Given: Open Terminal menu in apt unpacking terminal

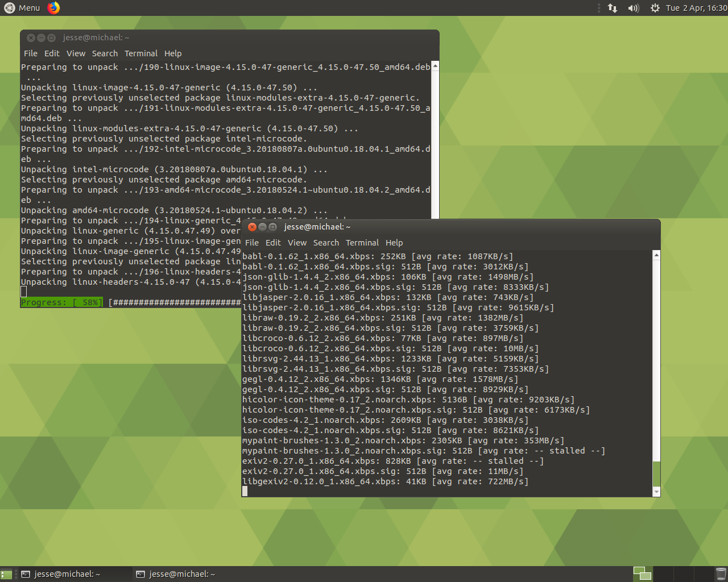Looking at the screenshot, I should pyautogui.click(x=141, y=53).
